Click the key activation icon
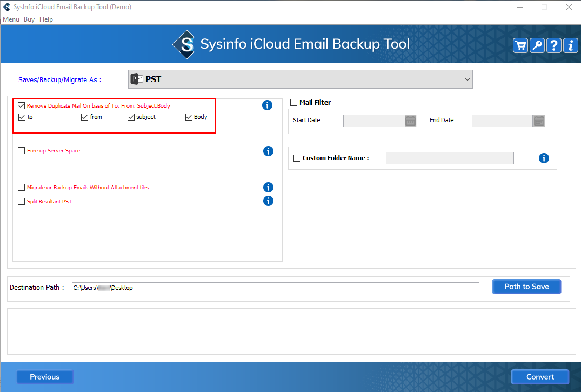This screenshot has height=392, width=581. 537,45
